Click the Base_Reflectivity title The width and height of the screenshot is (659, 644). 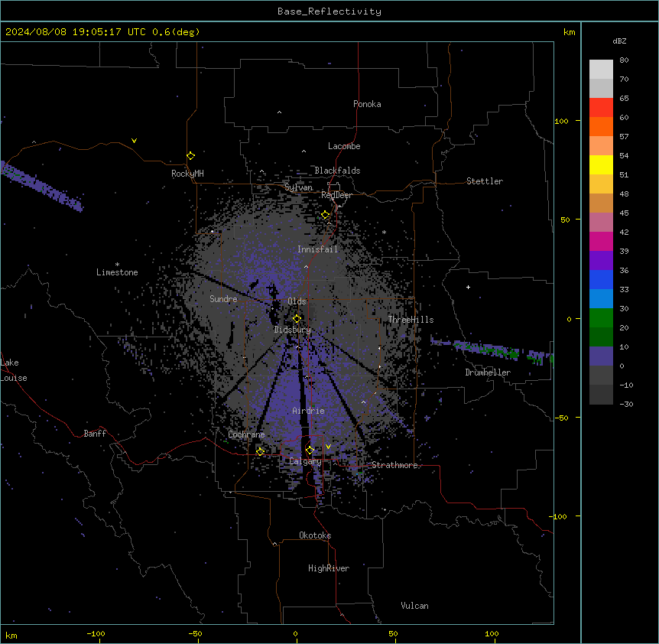point(329,11)
